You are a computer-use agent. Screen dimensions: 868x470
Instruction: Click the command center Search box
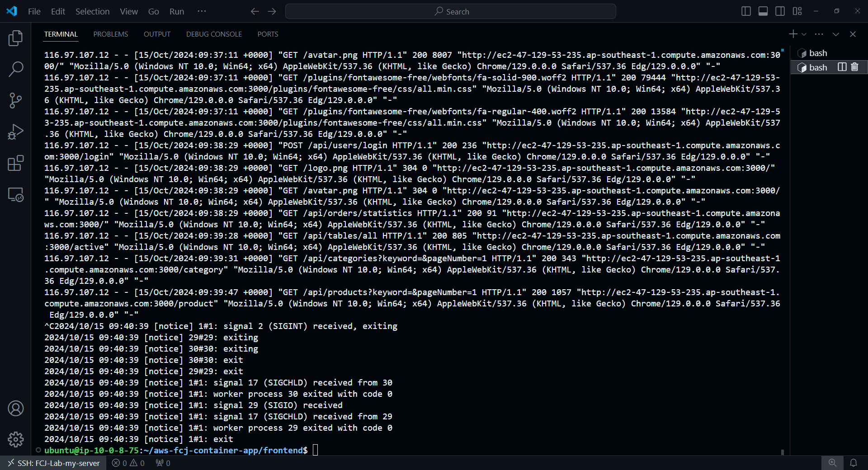click(x=450, y=11)
